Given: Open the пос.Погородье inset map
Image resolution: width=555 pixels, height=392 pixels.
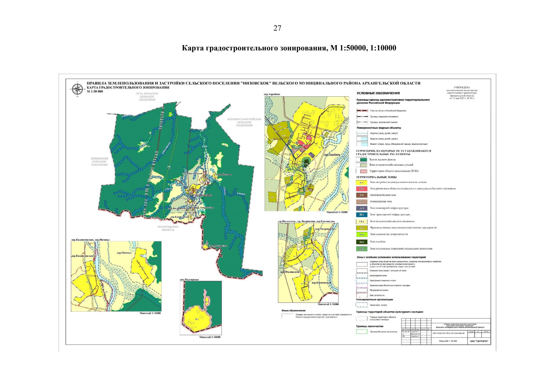Looking at the screenshot, I should [200, 308].
